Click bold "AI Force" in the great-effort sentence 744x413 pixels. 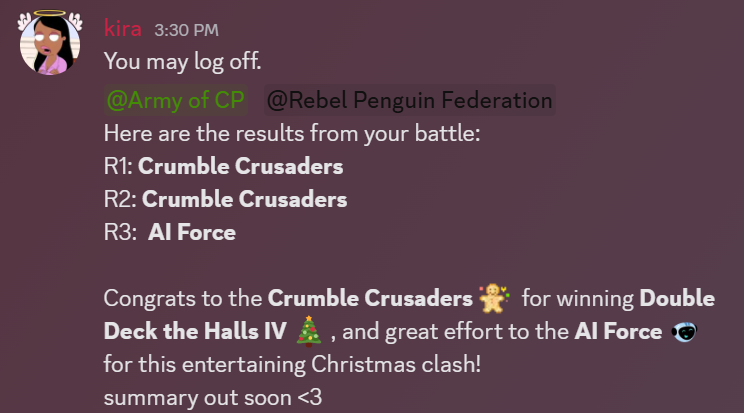tap(617, 331)
